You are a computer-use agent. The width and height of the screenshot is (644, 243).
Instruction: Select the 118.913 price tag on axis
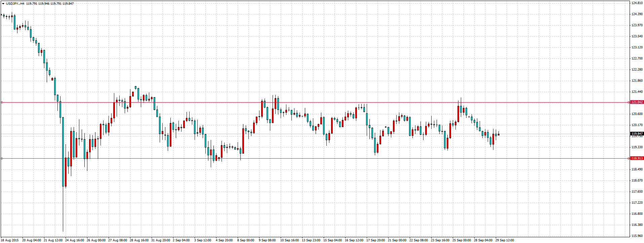click(637, 158)
